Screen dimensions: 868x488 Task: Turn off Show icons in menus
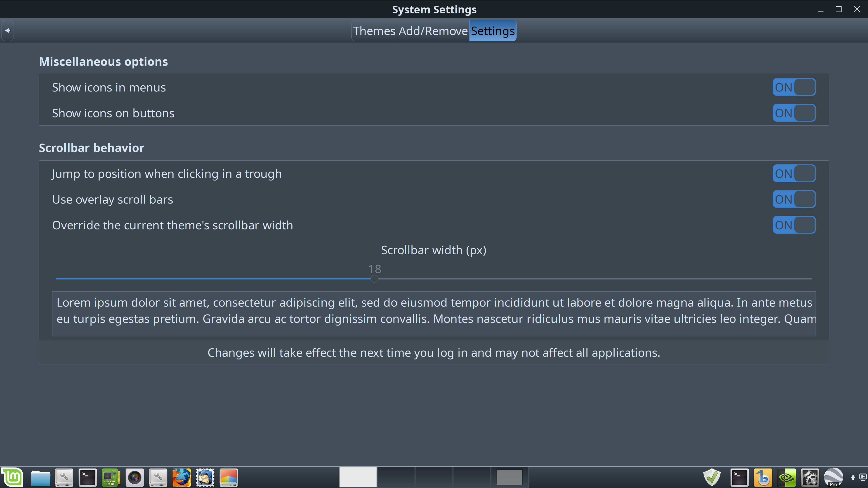pos(794,87)
